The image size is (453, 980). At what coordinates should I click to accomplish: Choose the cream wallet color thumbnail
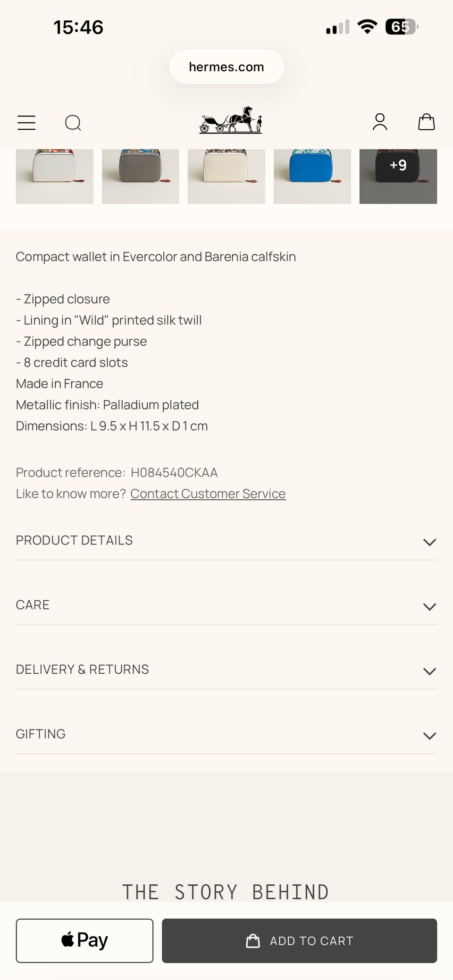(x=226, y=176)
